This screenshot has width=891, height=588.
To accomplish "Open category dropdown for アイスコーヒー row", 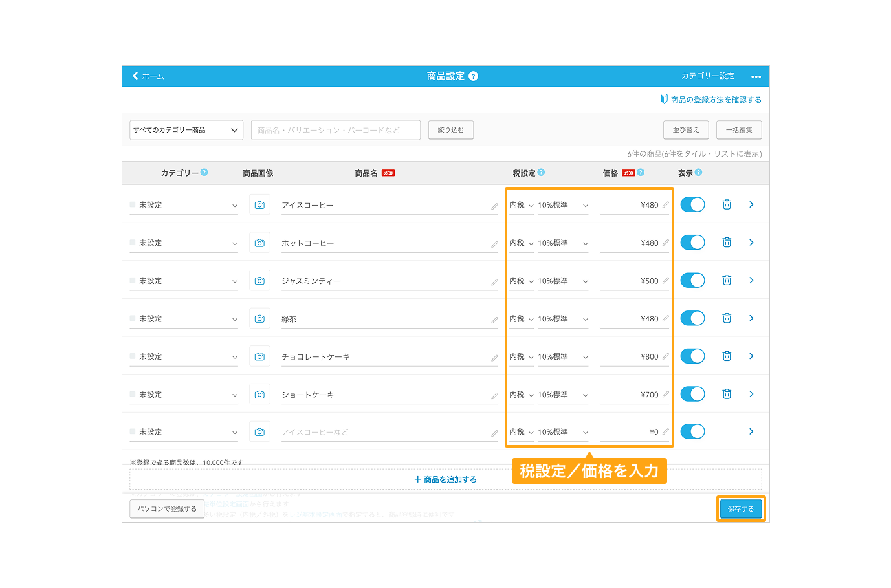I will tap(184, 205).
